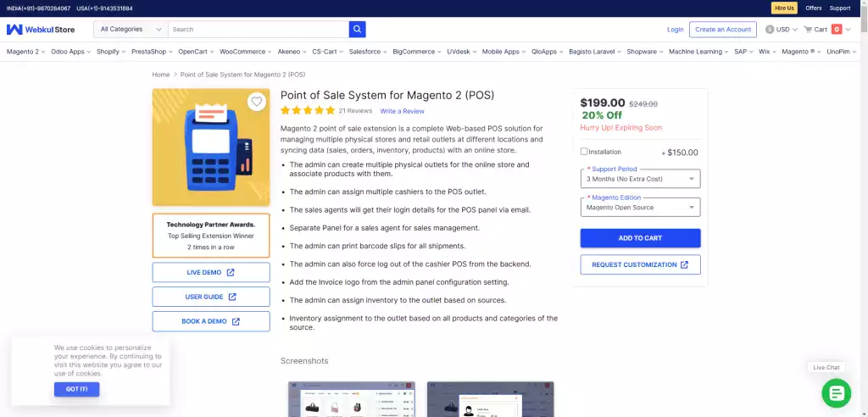Image resolution: width=868 pixels, height=417 pixels.
Task: Click the five-star rating icons
Action: coord(307,110)
